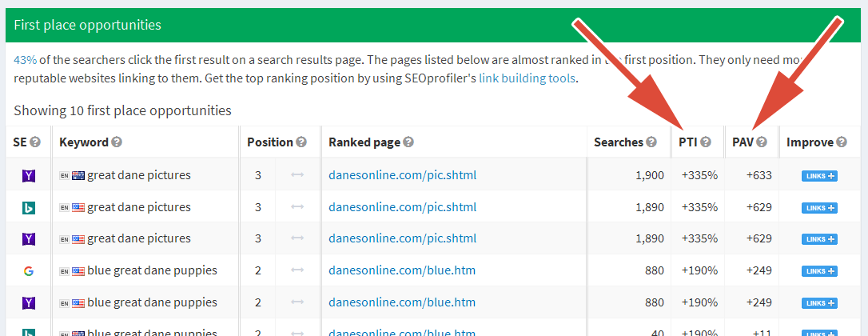Screen dimensions: 868x336
Task: Click the Bing icon in the great dane pictures row
Action: (x=29, y=207)
